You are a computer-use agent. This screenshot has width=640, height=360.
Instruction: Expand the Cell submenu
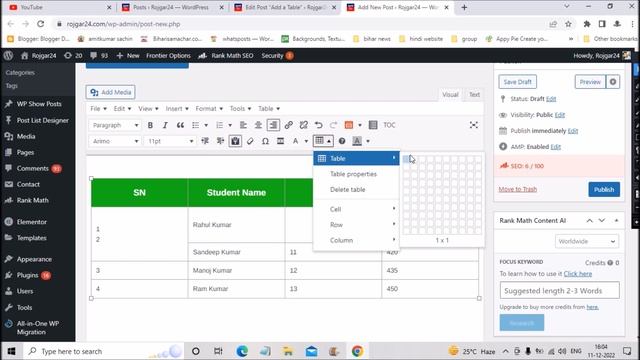[x=356, y=209]
